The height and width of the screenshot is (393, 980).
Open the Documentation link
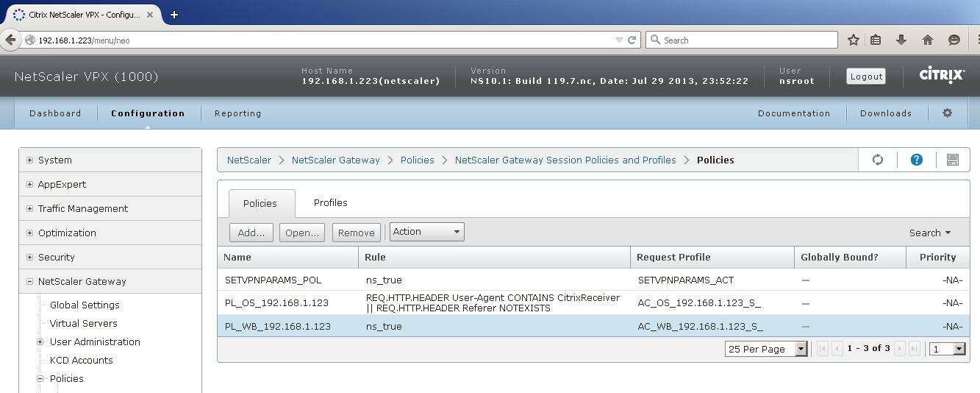pyautogui.click(x=794, y=113)
